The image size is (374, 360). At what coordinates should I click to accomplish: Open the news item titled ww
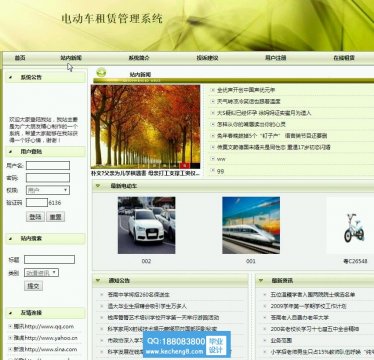click(x=221, y=159)
